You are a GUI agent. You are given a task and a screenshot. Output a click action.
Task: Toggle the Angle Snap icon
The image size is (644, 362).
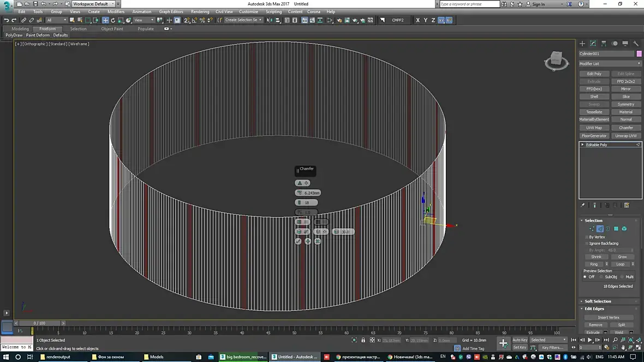pyautogui.click(x=194, y=20)
